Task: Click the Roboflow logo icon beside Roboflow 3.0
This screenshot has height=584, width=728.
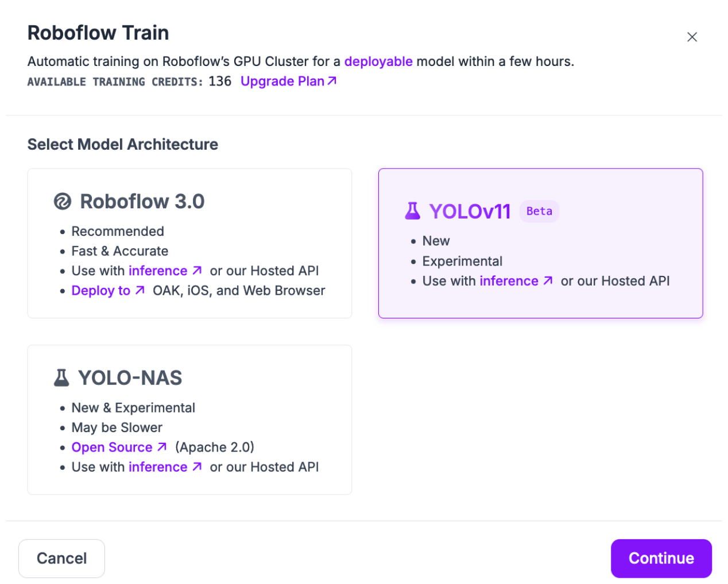Action: tap(63, 201)
